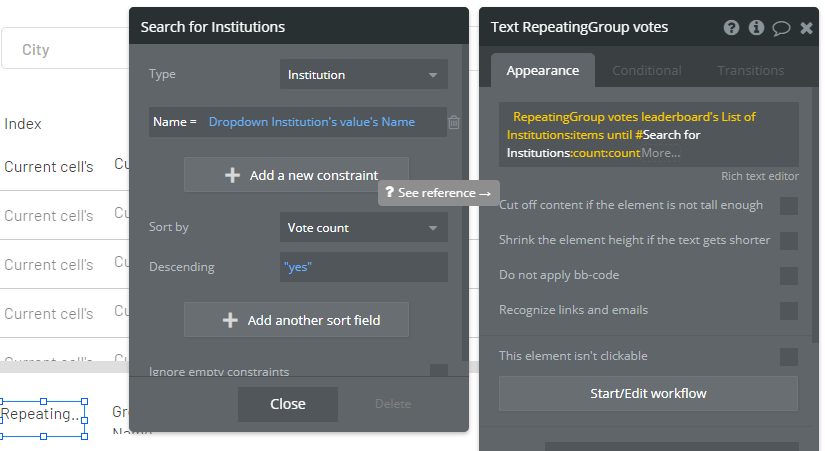Viewport: 825px width, 451px height.
Task: Click the See reference help link
Action: [438, 193]
